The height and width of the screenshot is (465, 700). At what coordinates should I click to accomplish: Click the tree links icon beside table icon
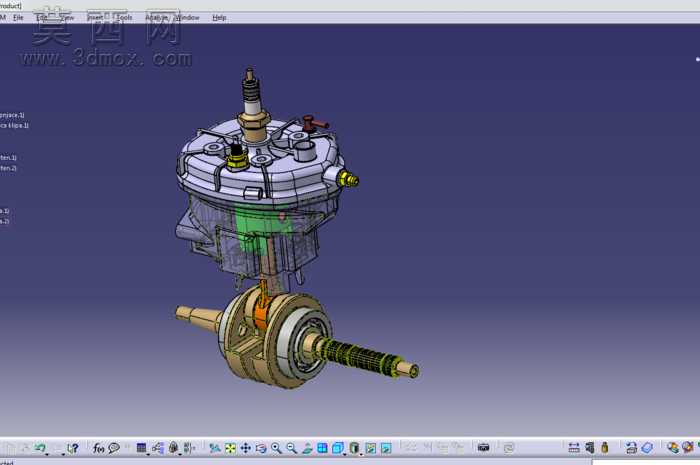pyautogui.click(x=158, y=448)
